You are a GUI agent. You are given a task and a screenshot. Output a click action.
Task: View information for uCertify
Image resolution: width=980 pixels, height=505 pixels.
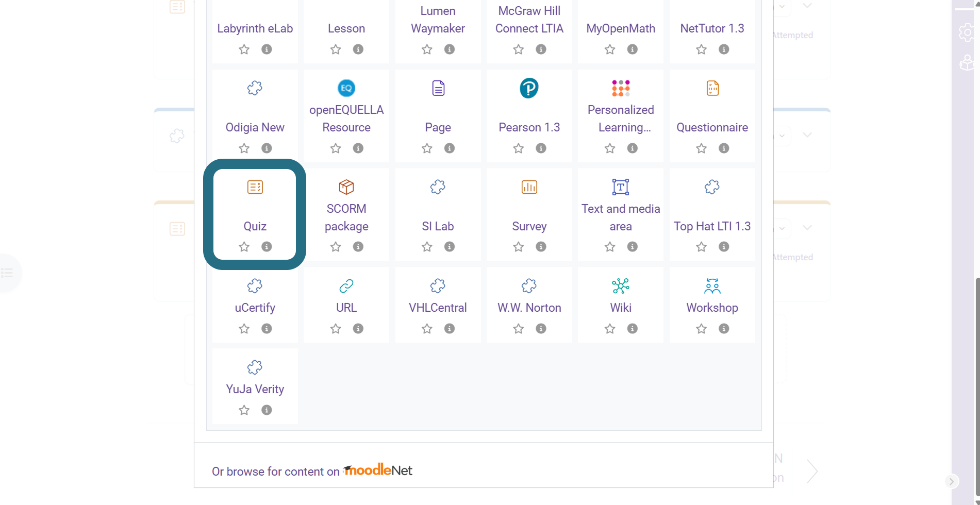267,329
